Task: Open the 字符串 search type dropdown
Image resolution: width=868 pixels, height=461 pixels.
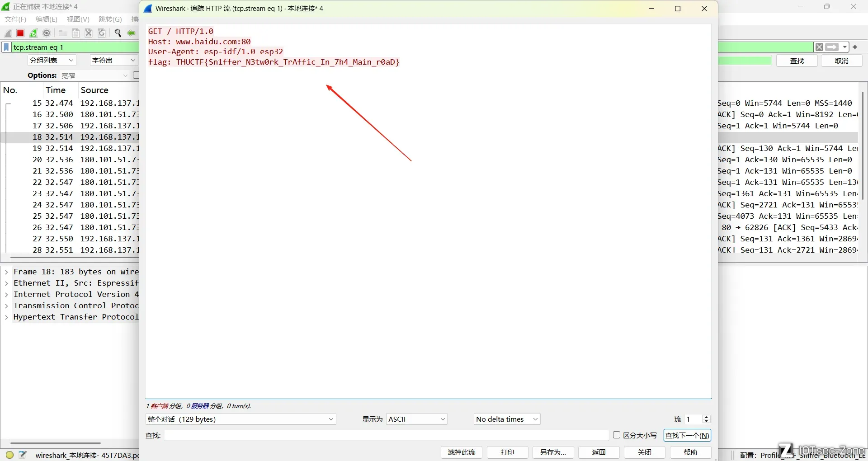Action: click(x=113, y=60)
